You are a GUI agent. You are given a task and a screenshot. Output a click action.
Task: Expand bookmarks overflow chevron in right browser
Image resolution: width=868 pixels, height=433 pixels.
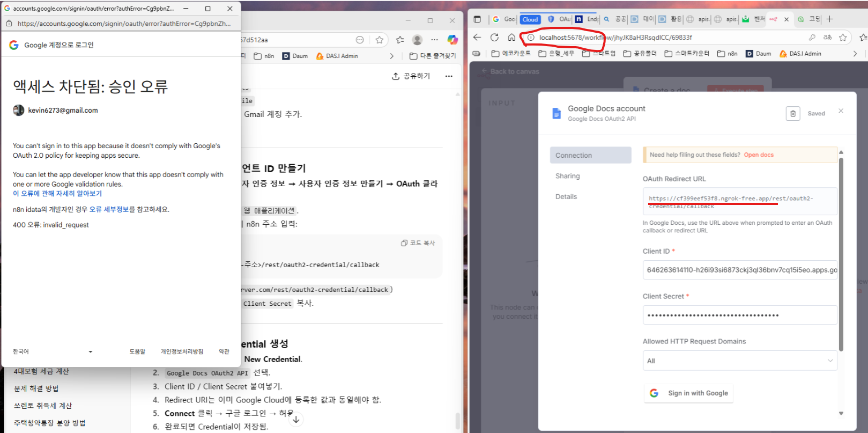(855, 54)
